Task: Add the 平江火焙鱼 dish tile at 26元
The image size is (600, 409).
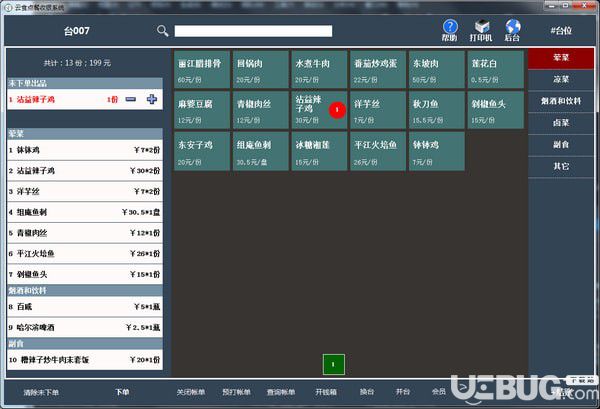Action: (378, 151)
